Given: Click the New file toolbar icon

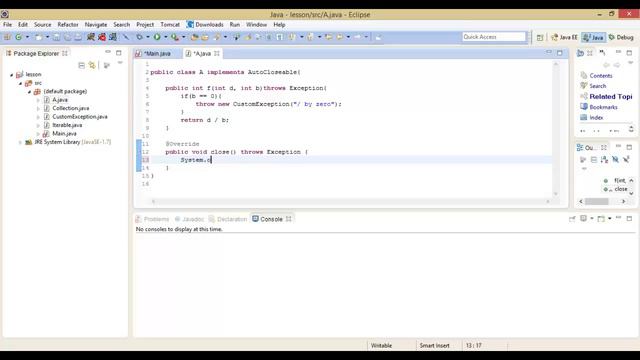Looking at the screenshot, I should click(x=38, y=37).
